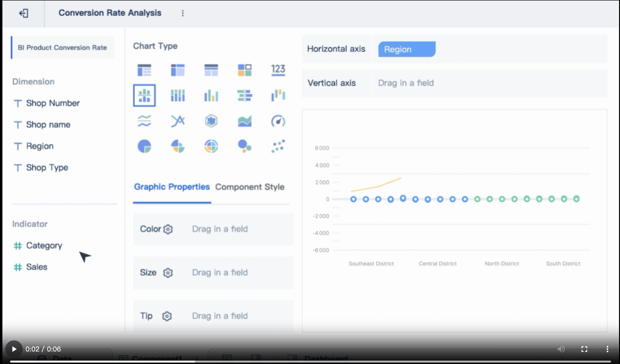
Task: Open Tip settings gear icon
Action: [167, 316]
